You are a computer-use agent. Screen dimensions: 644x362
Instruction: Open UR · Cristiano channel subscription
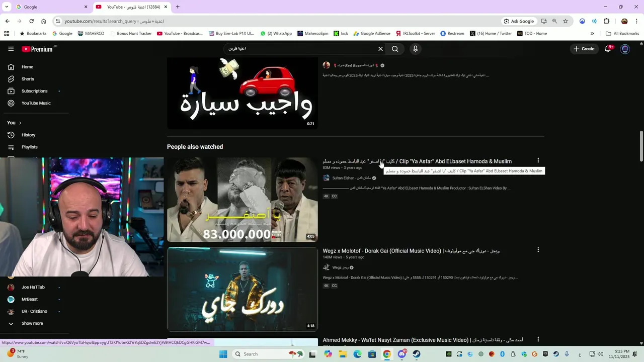(x=34, y=311)
